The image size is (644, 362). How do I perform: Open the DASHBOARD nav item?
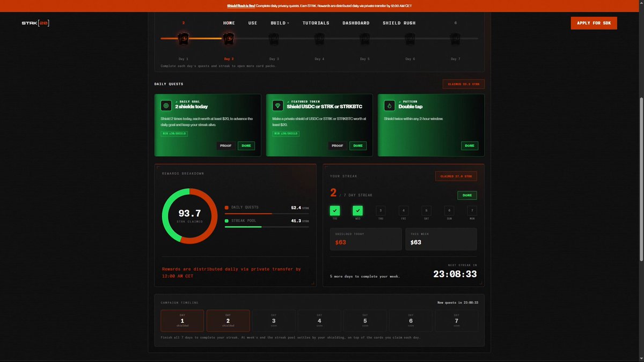tap(356, 23)
